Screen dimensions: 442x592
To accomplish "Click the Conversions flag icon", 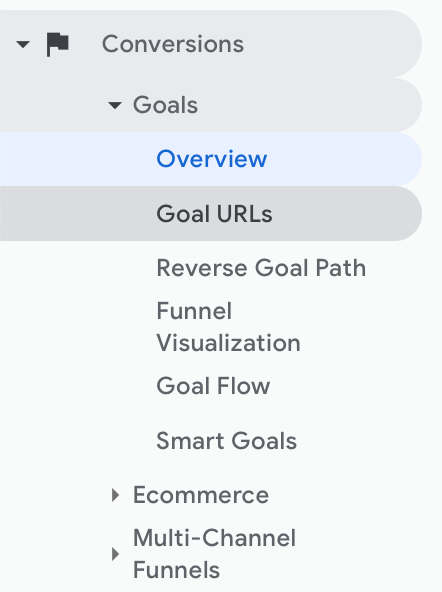I will 57,44.
